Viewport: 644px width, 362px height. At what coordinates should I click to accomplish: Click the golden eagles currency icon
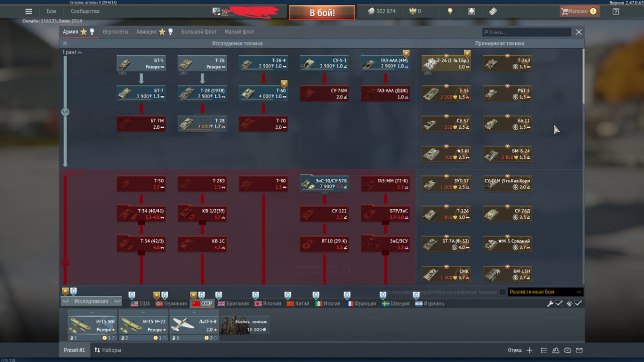pos(413,11)
